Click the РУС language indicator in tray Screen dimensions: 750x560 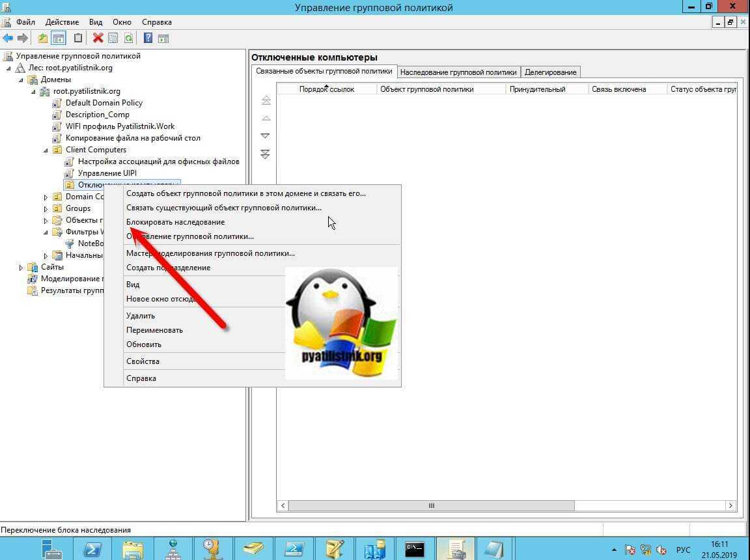[x=683, y=550]
